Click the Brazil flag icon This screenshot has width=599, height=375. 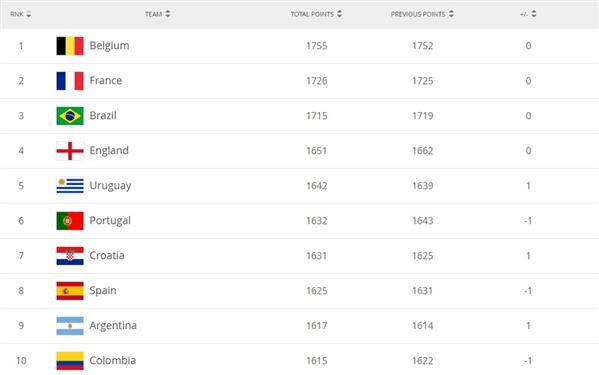point(70,116)
